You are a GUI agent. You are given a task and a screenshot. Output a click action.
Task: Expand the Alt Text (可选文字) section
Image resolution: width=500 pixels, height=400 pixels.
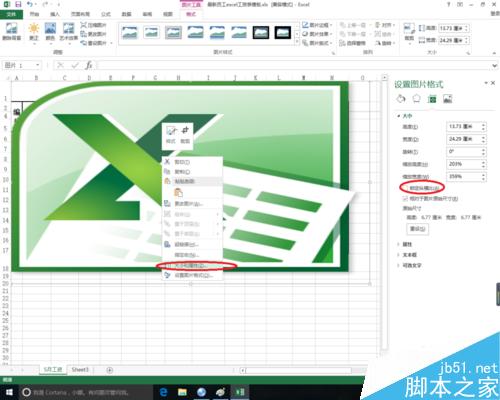pos(399,266)
